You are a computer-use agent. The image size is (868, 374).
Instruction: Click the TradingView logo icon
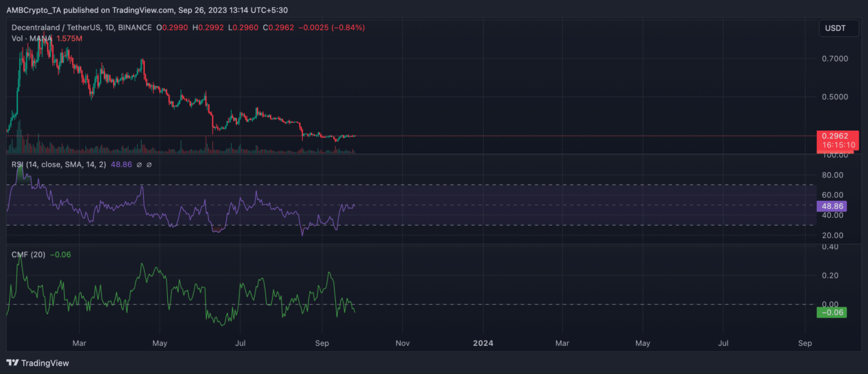coord(12,363)
